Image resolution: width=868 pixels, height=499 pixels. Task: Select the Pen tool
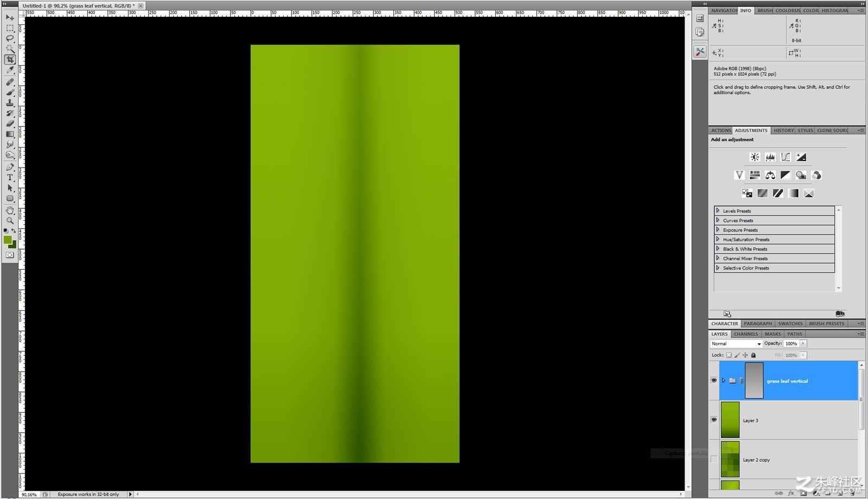pos(10,167)
